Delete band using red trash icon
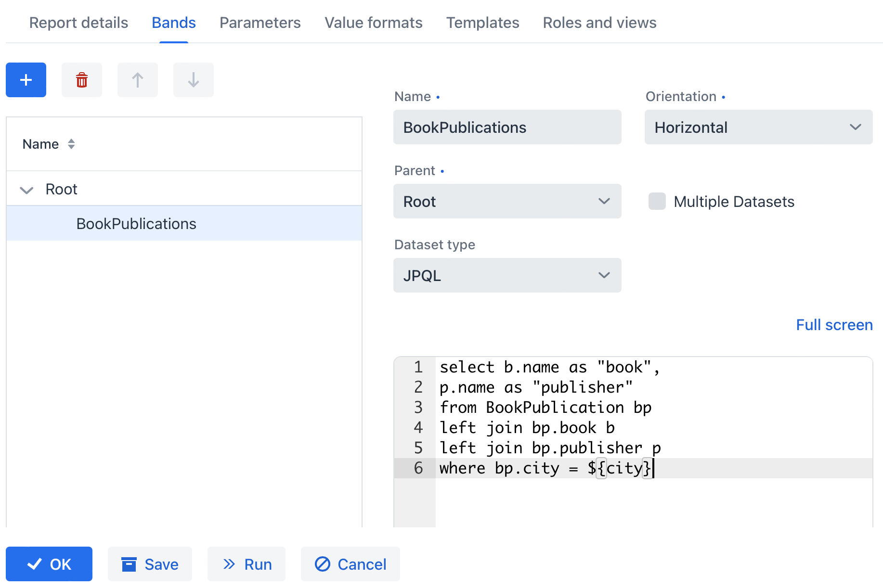Viewport: 883px width, 588px height. [x=82, y=80]
